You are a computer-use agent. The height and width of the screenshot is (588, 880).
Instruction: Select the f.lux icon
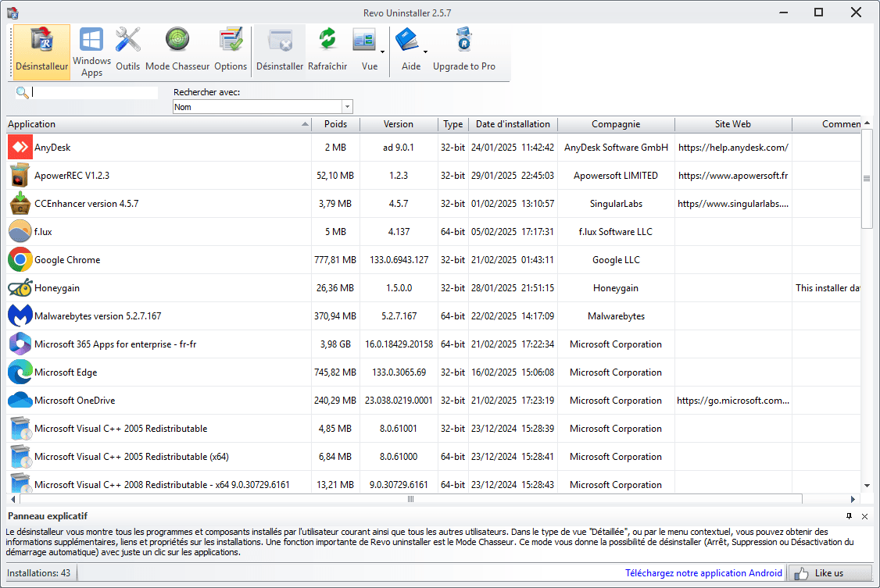[20, 231]
